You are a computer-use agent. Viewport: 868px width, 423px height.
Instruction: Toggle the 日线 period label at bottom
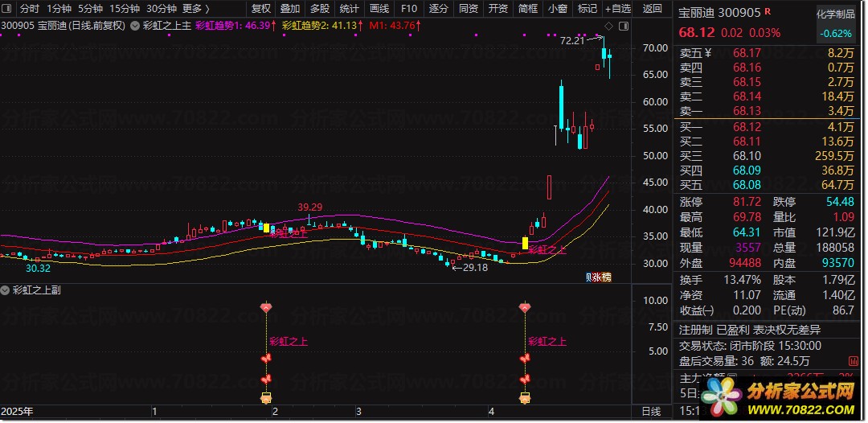652,412
